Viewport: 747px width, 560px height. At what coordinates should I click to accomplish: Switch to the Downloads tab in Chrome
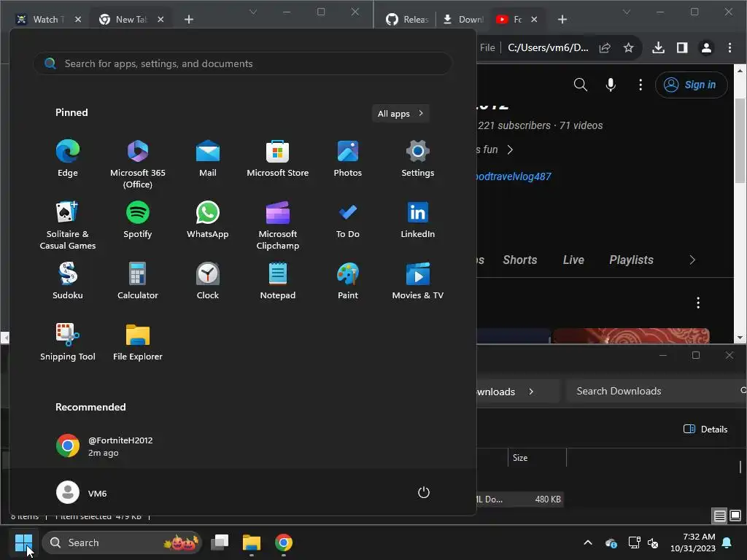point(463,20)
